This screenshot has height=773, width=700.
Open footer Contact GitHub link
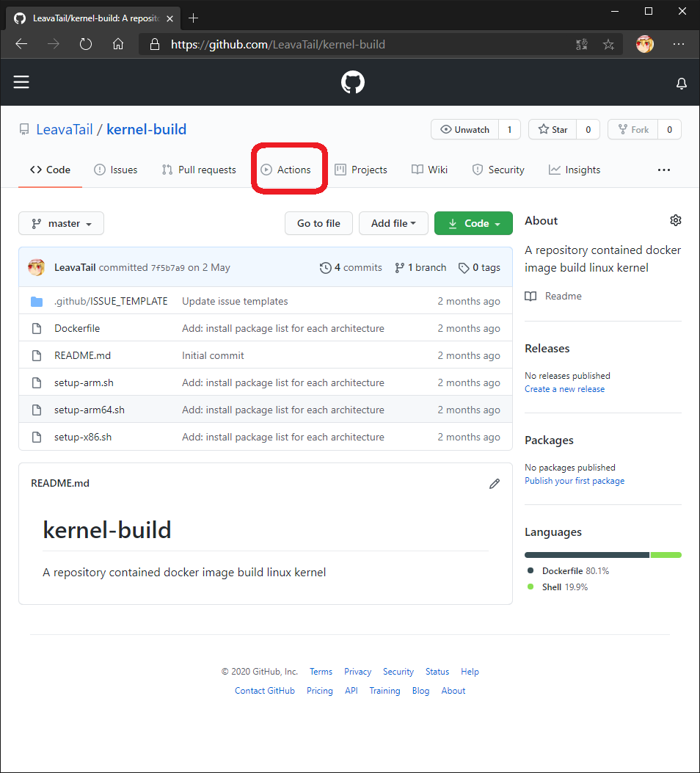click(265, 691)
